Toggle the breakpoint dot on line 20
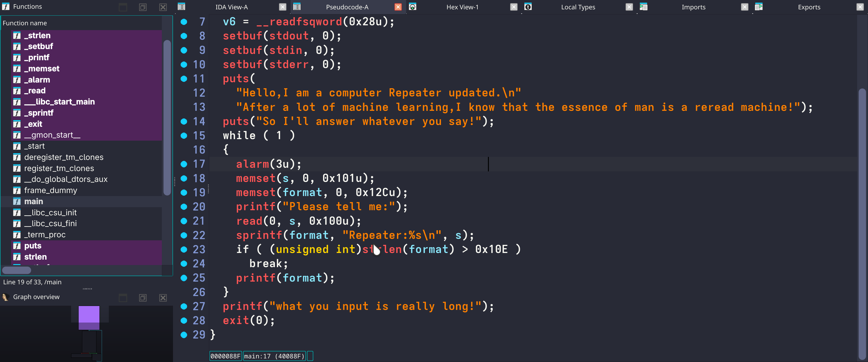The height and width of the screenshot is (362, 868). click(x=184, y=207)
